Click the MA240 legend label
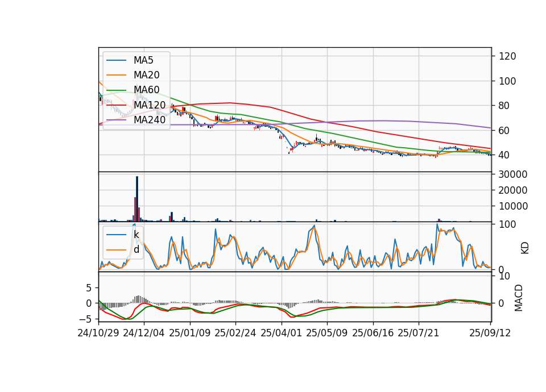 [150, 120]
